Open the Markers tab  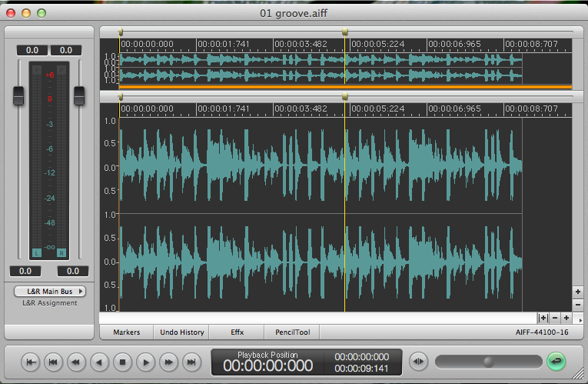pos(126,332)
